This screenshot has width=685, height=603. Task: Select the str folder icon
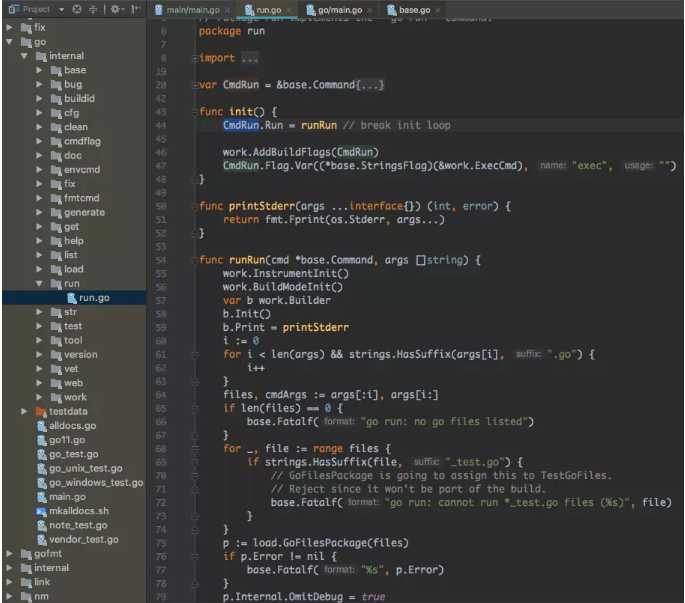(x=56, y=312)
